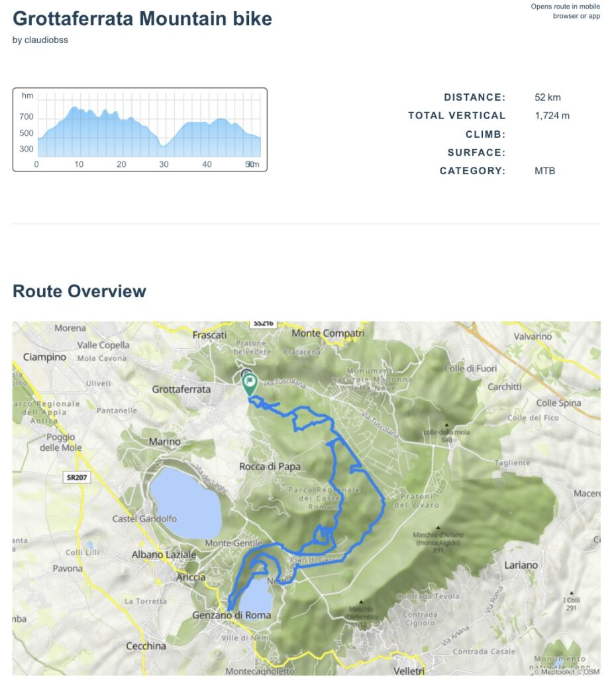The width and height of the screenshot is (616, 678).
Task: Click the Maschio d'Artemisio peak triangle
Action: click(360, 603)
